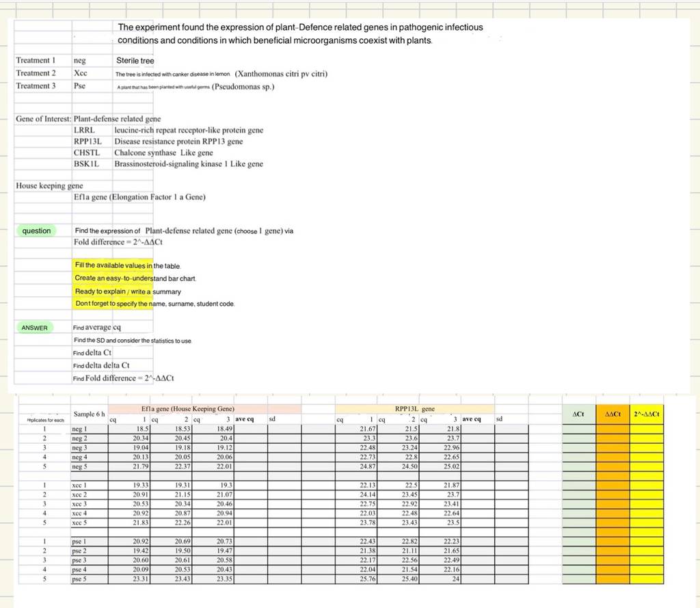Select the 'xcc 1' sample row label
Screen dimensions: 700x608
click(x=90, y=485)
